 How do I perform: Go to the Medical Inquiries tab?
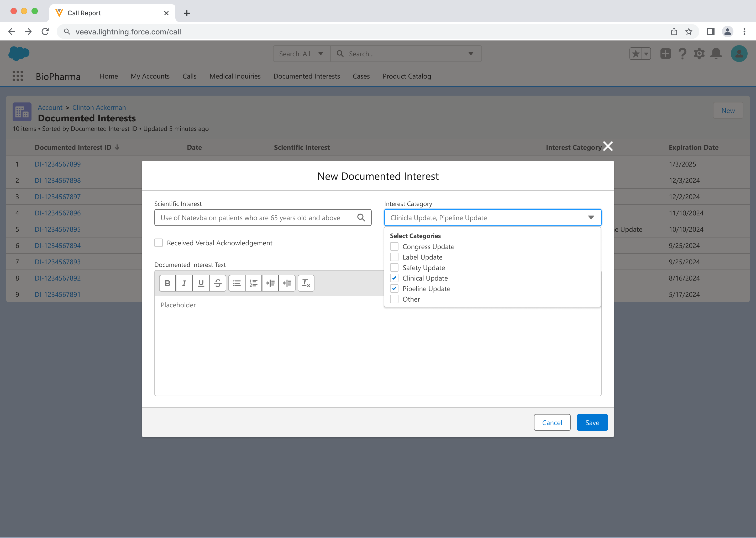point(235,76)
